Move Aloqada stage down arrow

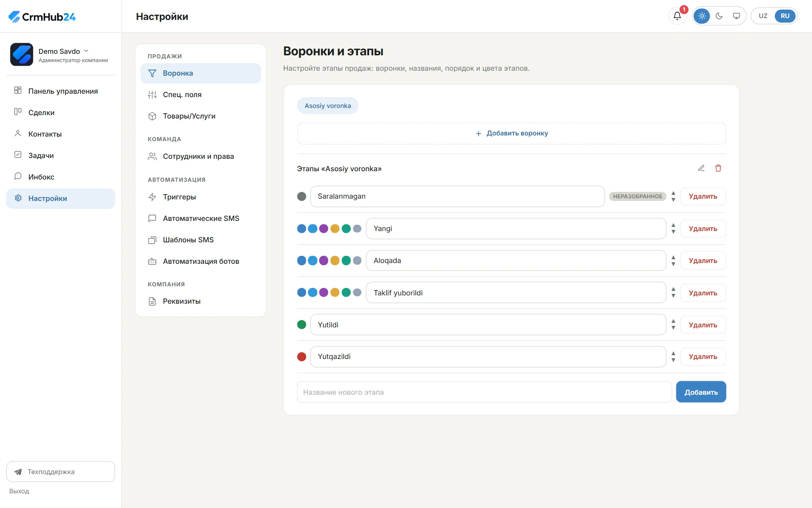pos(673,264)
